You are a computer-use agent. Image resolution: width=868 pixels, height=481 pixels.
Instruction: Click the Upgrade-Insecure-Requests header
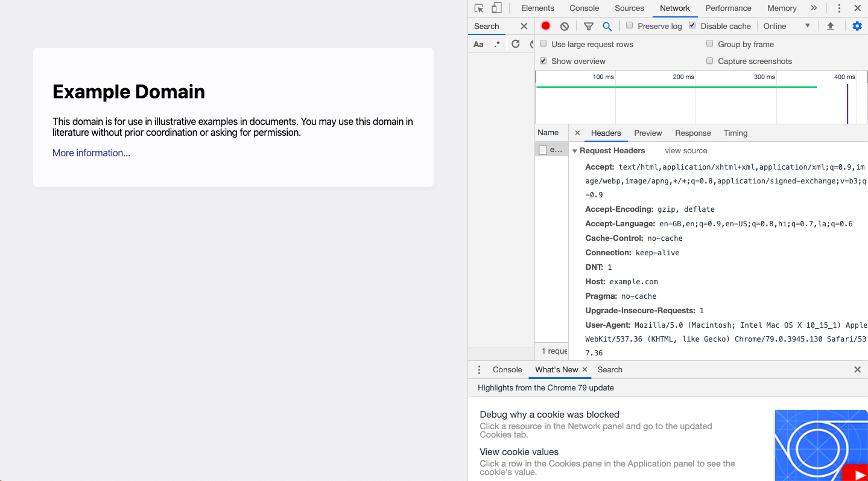644,311
